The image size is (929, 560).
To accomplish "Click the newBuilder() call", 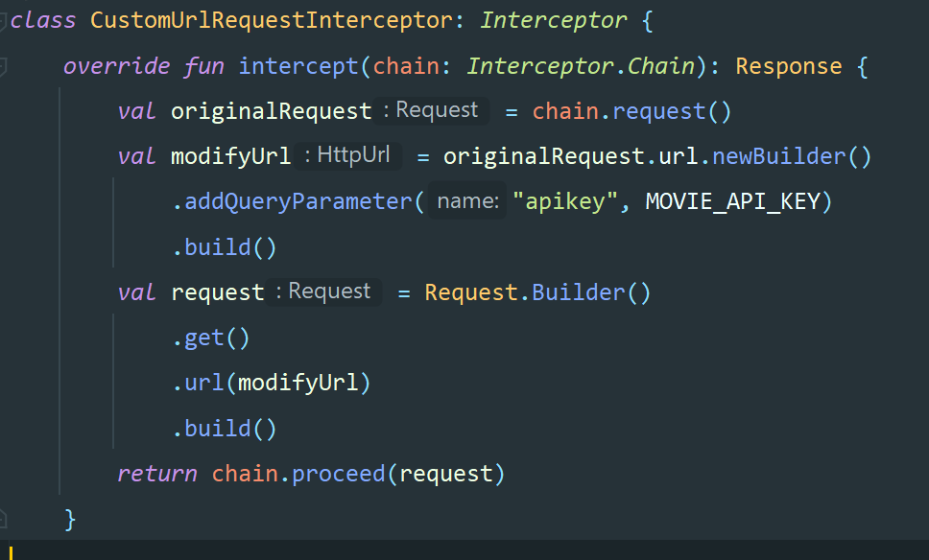I will pyautogui.click(x=792, y=156).
